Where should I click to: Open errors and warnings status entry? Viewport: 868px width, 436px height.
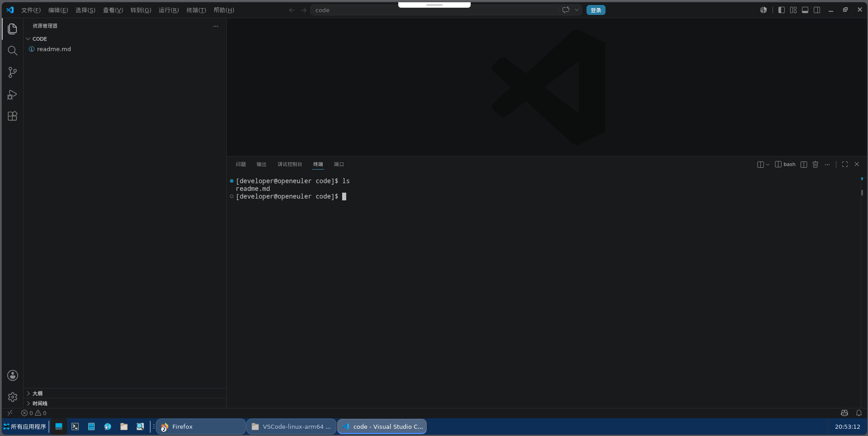[34, 413]
